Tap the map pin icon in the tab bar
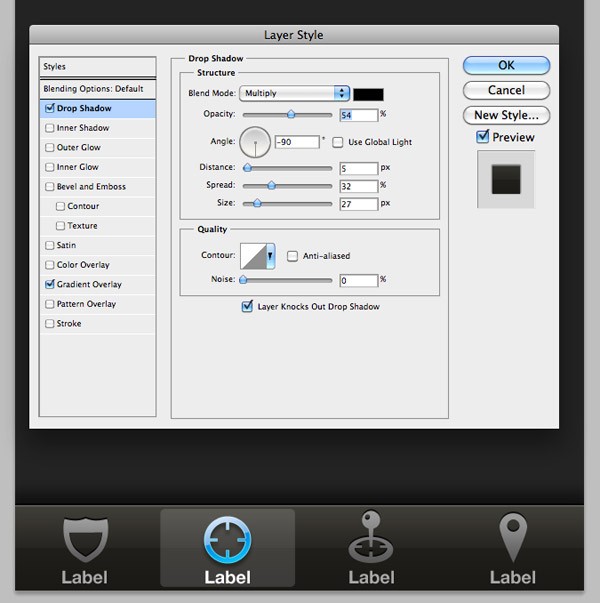Viewport: 600px width, 603px height. [513, 537]
